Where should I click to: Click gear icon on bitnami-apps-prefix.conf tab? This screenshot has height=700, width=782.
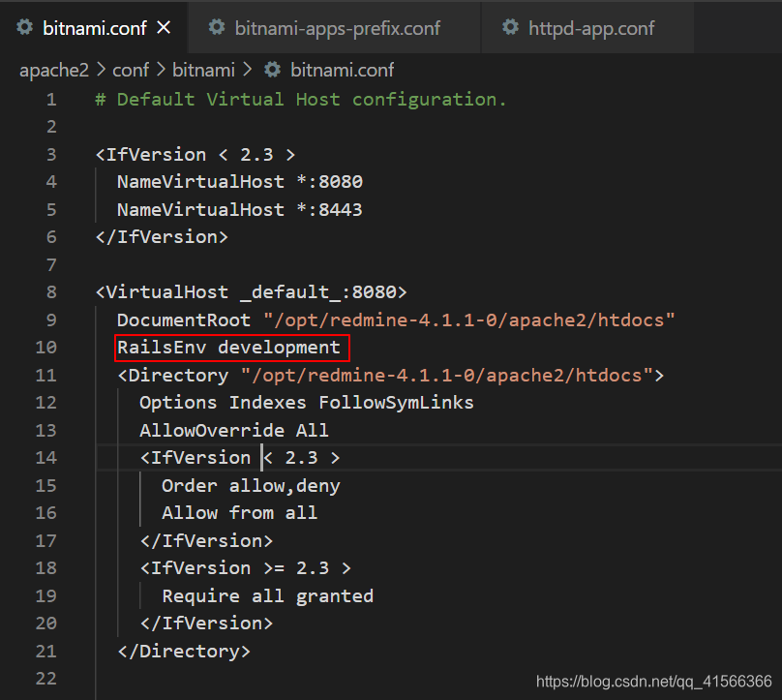(217, 27)
